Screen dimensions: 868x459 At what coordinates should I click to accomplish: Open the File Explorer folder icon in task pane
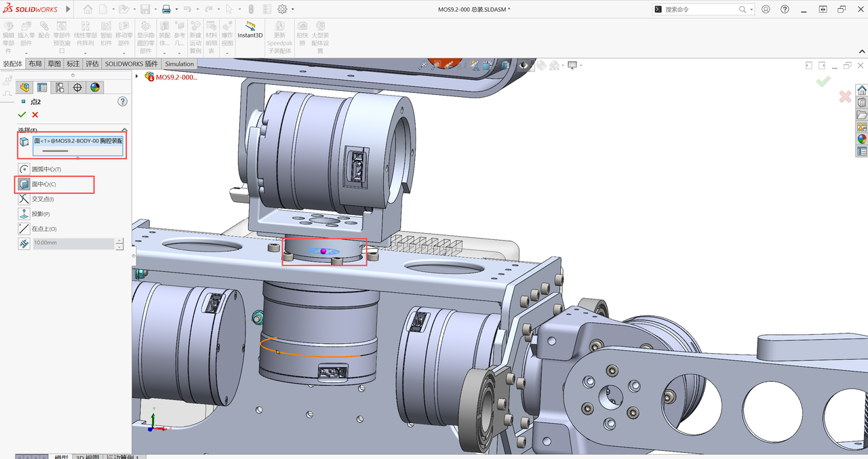coord(862,115)
